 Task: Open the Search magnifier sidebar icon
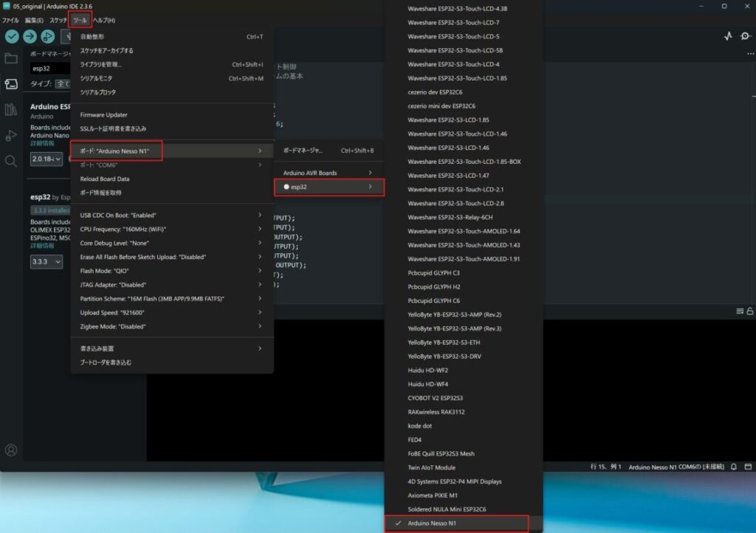coord(11,161)
